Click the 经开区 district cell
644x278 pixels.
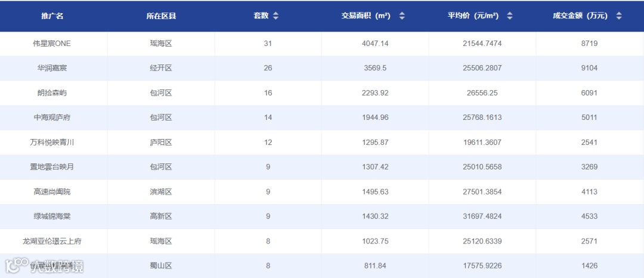(161, 68)
